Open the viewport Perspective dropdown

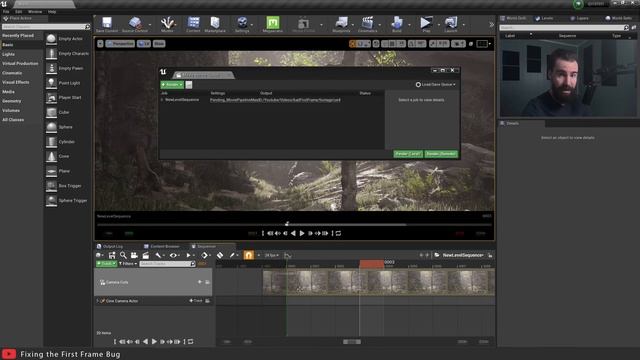coord(120,43)
